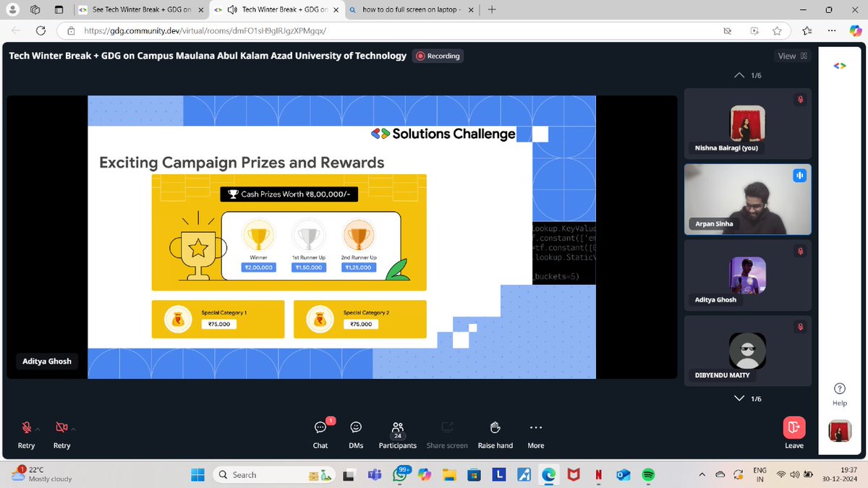This screenshot has height=488, width=868.
Task: Open Microsoft Teams from taskbar
Action: click(x=375, y=474)
